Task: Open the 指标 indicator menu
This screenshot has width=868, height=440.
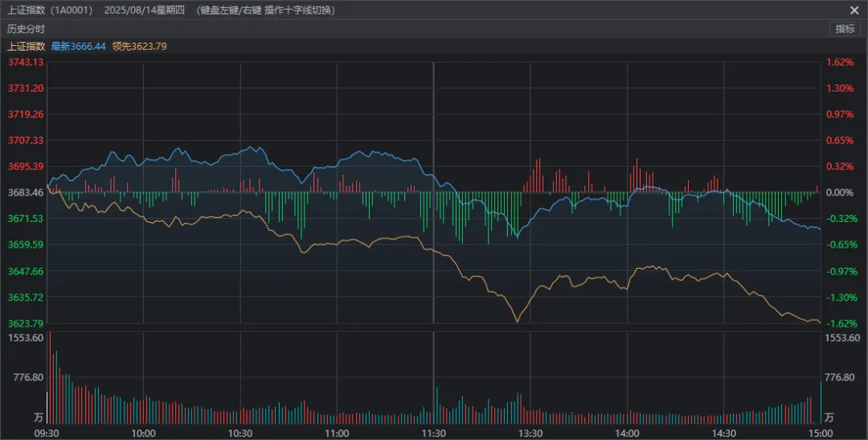Action: click(845, 29)
